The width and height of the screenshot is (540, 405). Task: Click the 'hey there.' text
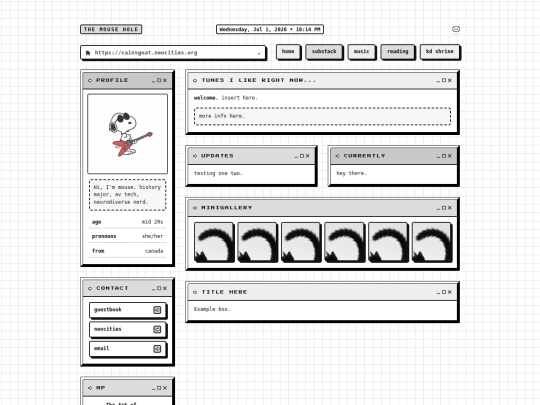[352, 173]
